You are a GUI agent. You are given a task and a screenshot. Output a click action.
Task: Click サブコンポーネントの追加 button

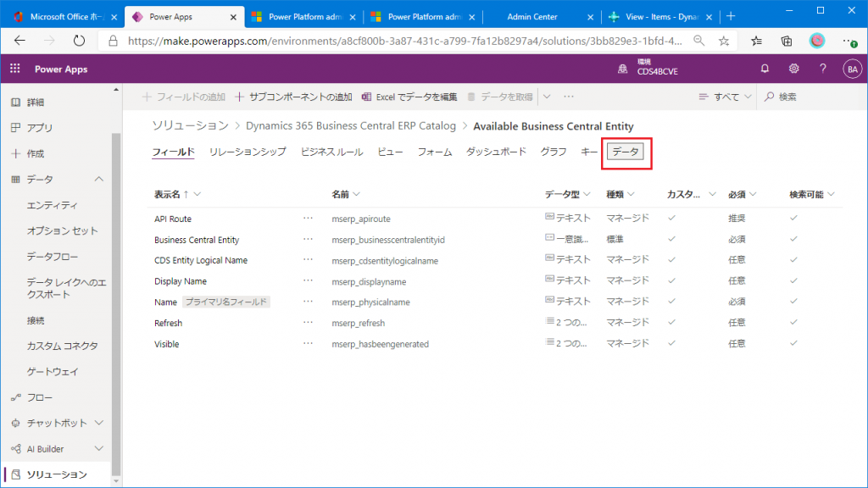(x=293, y=97)
